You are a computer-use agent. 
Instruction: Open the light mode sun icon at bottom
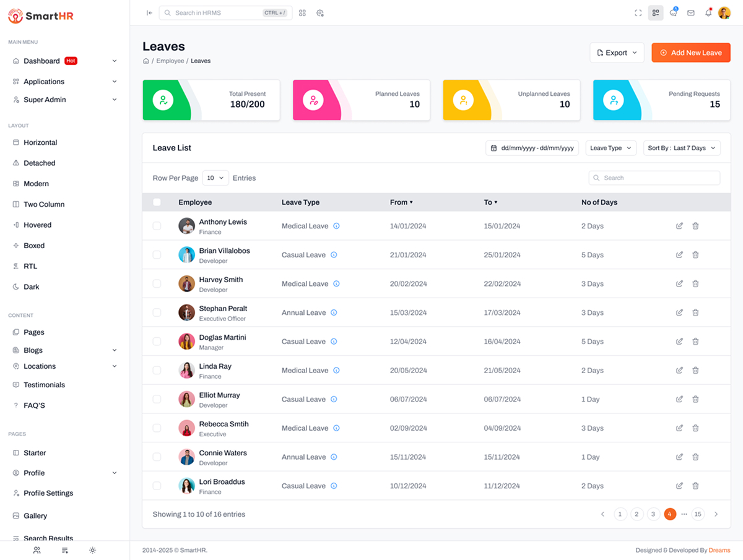click(92, 550)
